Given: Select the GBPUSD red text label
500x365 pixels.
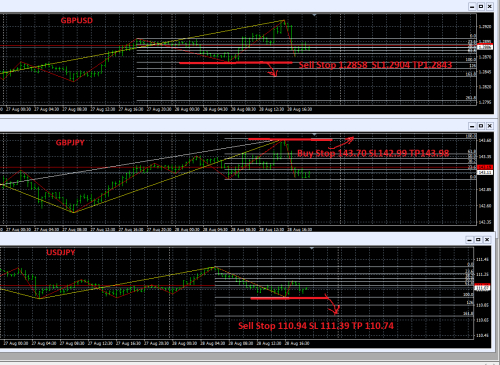Looking at the screenshot, I should 77,21.
